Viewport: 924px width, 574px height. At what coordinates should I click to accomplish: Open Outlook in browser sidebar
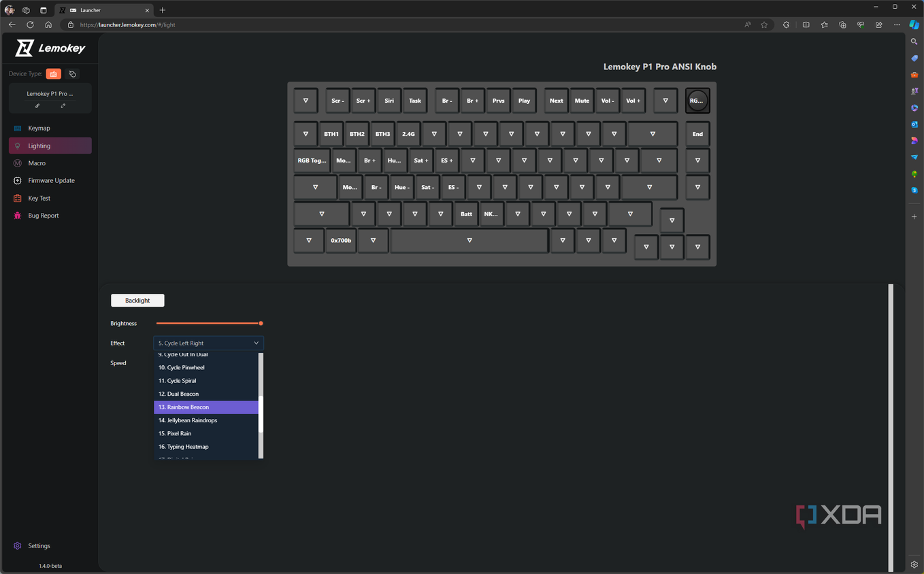click(x=914, y=124)
